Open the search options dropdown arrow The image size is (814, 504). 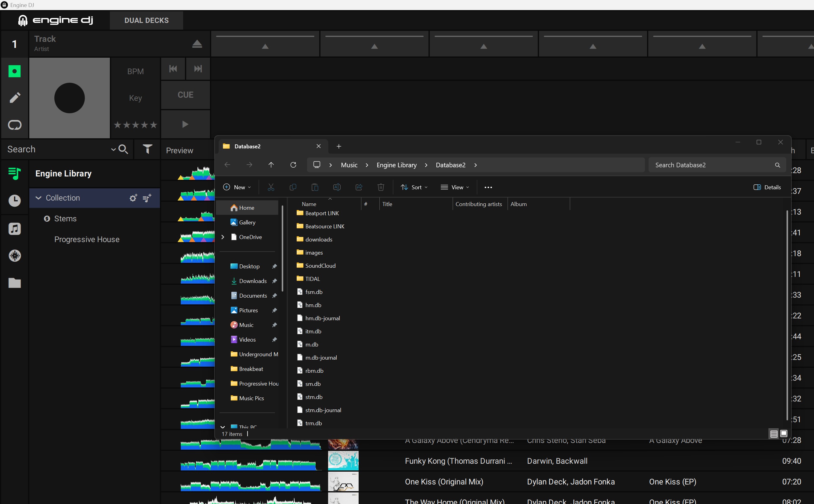tap(113, 149)
